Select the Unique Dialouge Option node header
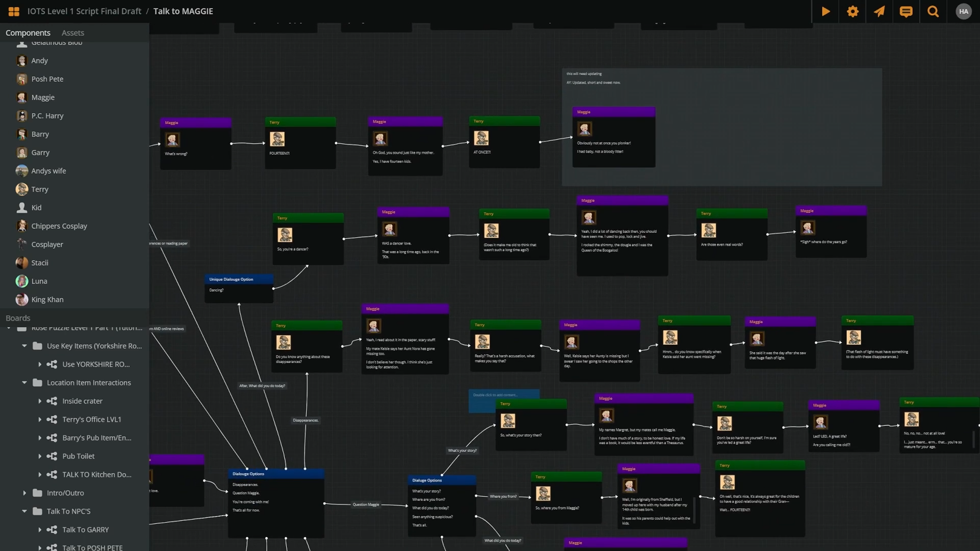Screen dimensions: 980x551 [x=239, y=279]
